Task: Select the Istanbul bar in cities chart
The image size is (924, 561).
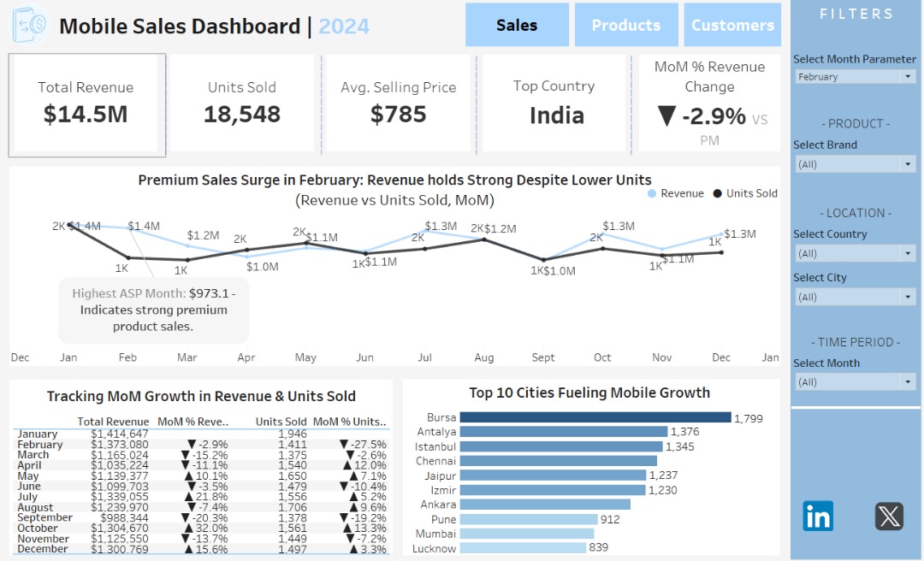Action: pyautogui.click(x=561, y=446)
